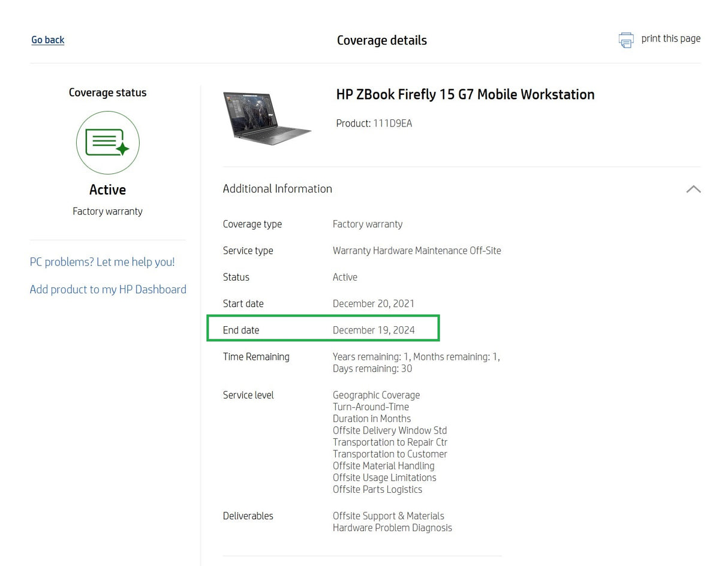Click the printer icon
Viewport: 728px width, 566px height.
point(626,40)
